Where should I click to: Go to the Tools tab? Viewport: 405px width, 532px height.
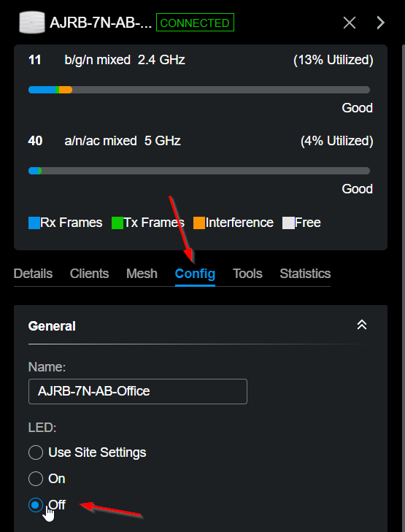click(x=247, y=274)
